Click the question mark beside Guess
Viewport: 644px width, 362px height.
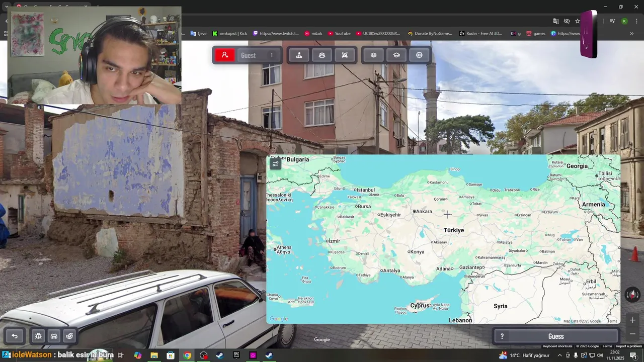[502, 336]
